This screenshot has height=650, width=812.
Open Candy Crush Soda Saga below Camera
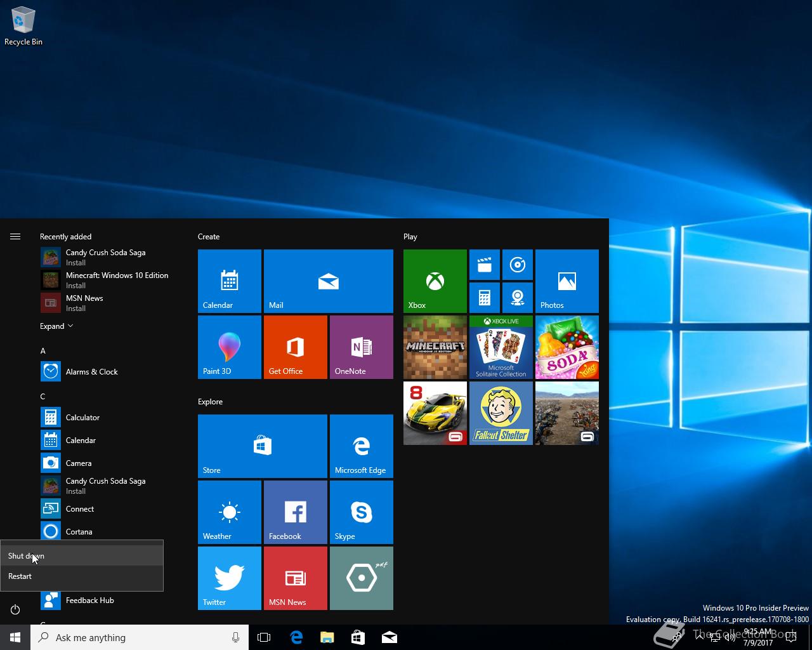coord(108,486)
